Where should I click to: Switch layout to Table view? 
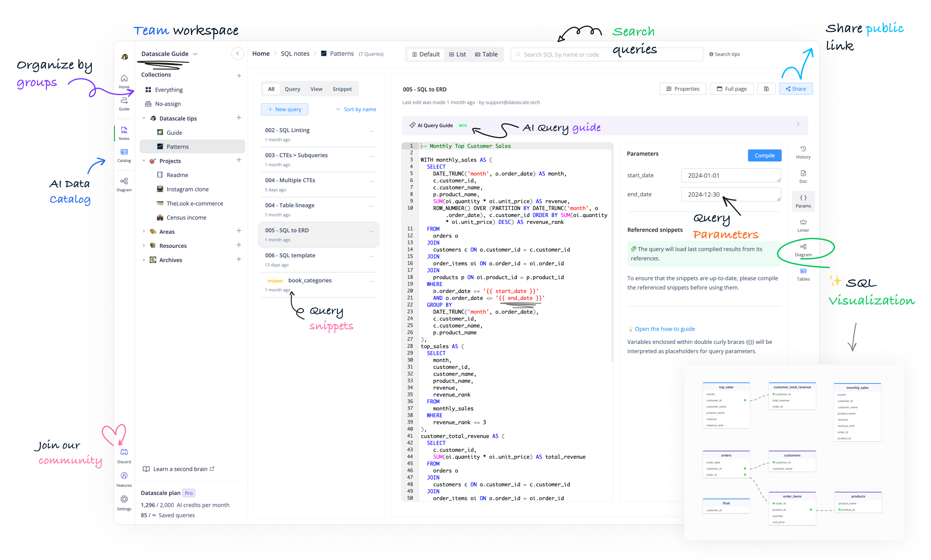[x=486, y=54]
